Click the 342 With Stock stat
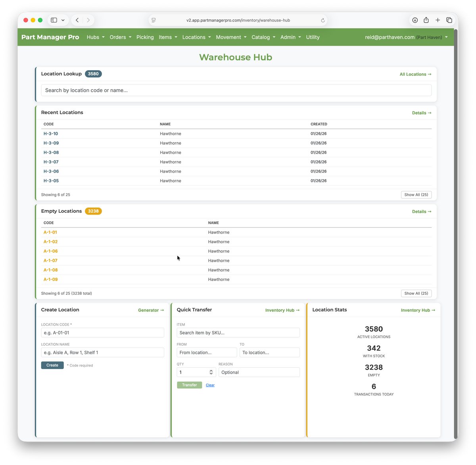 [374, 351]
